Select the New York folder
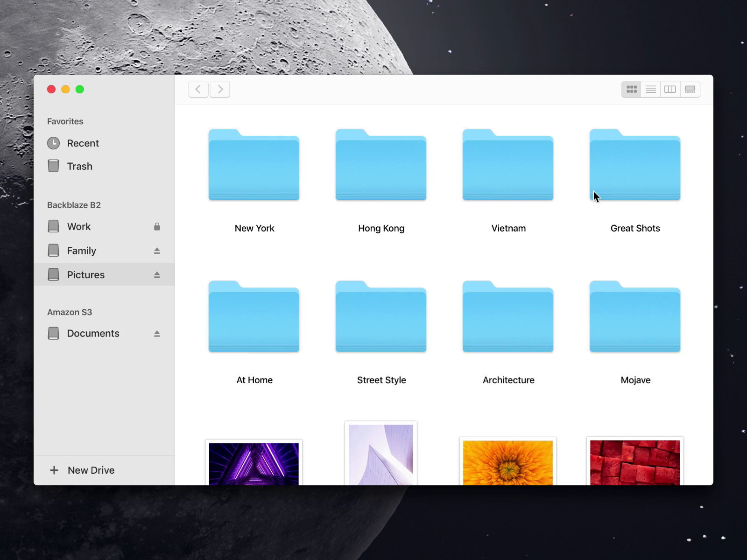Viewport: 747px width, 560px height. point(254,165)
